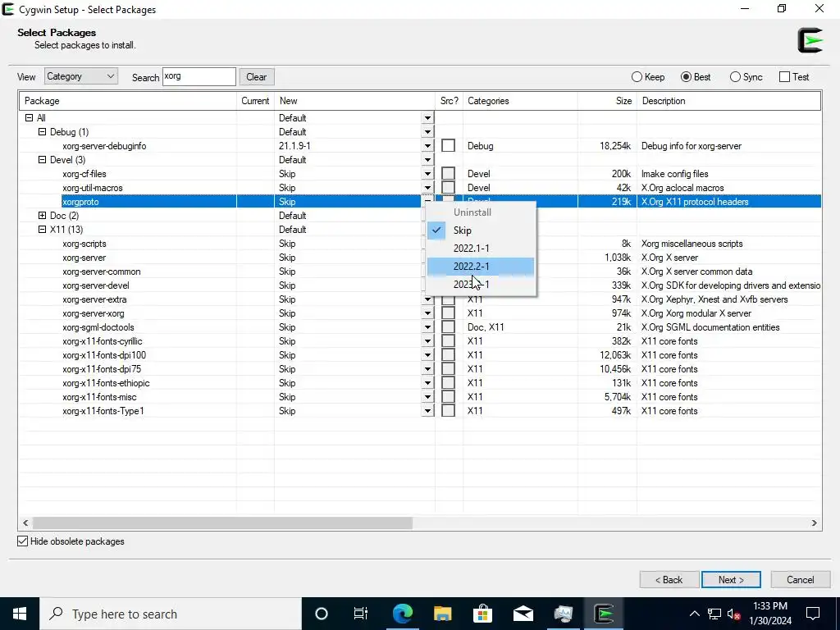Select version 2022.1-1 from menu
The width and height of the screenshot is (840, 630).
point(481,248)
